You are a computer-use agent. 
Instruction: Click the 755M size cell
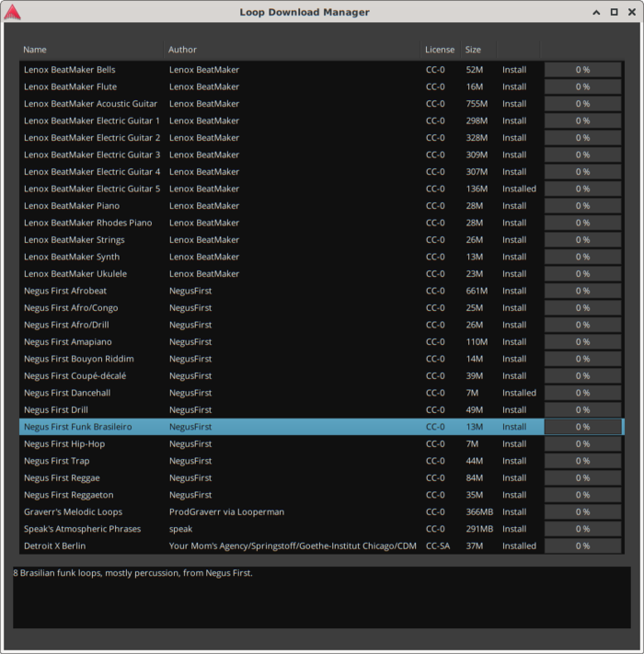coord(477,104)
